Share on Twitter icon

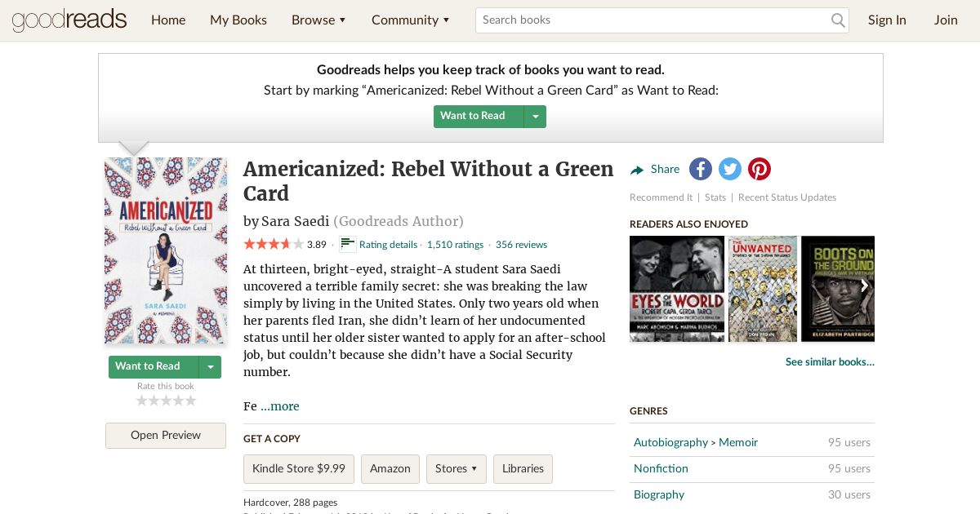click(x=730, y=169)
